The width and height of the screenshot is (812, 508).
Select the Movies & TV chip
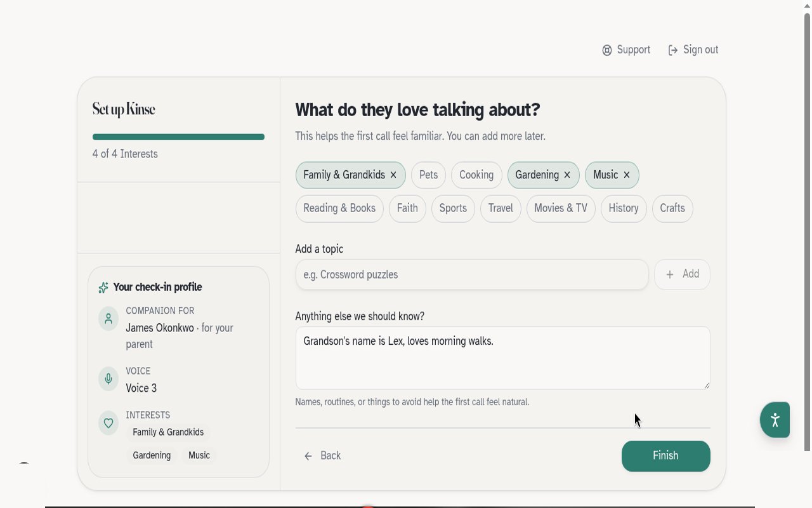[x=561, y=208]
